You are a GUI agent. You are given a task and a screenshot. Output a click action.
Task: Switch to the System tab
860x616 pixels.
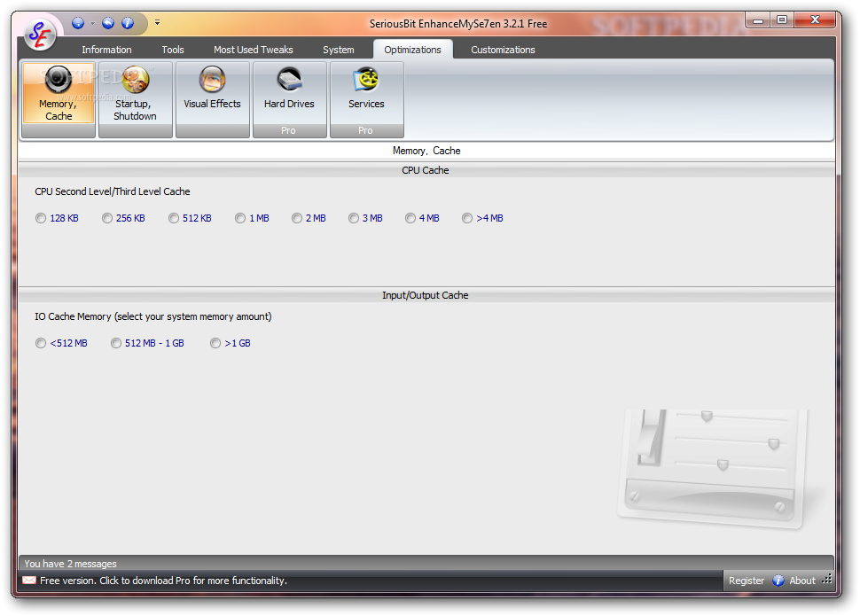pyautogui.click(x=339, y=50)
